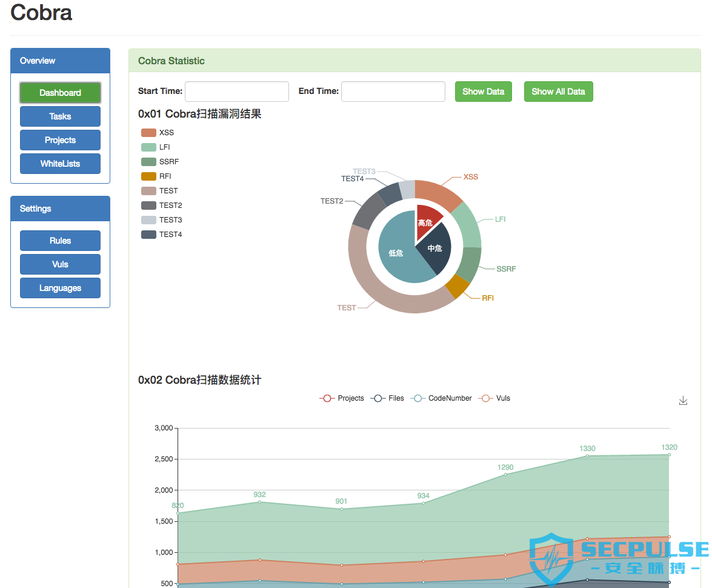Go to the Tasks section
Viewport: 712px width, 588px height.
[x=60, y=116]
